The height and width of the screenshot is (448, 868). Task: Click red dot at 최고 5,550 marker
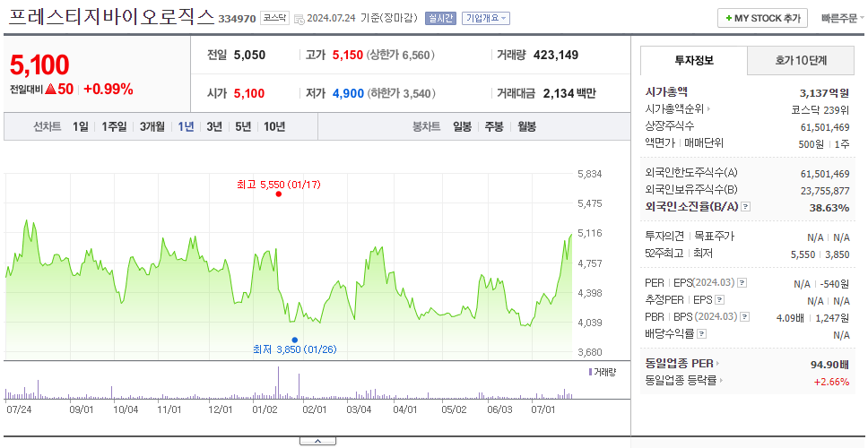[279, 194]
